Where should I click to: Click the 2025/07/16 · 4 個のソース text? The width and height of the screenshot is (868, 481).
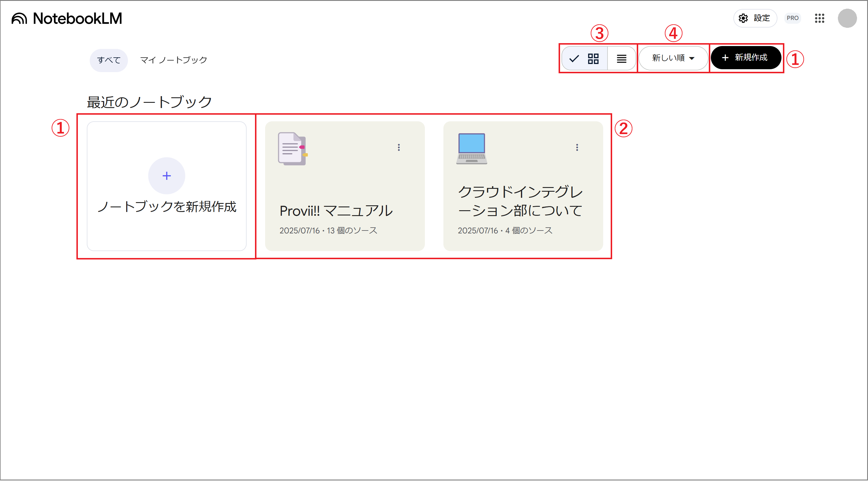(505, 231)
